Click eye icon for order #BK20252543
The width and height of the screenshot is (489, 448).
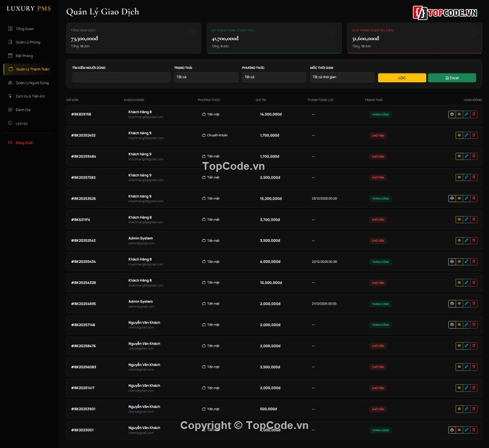tap(459, 241)
